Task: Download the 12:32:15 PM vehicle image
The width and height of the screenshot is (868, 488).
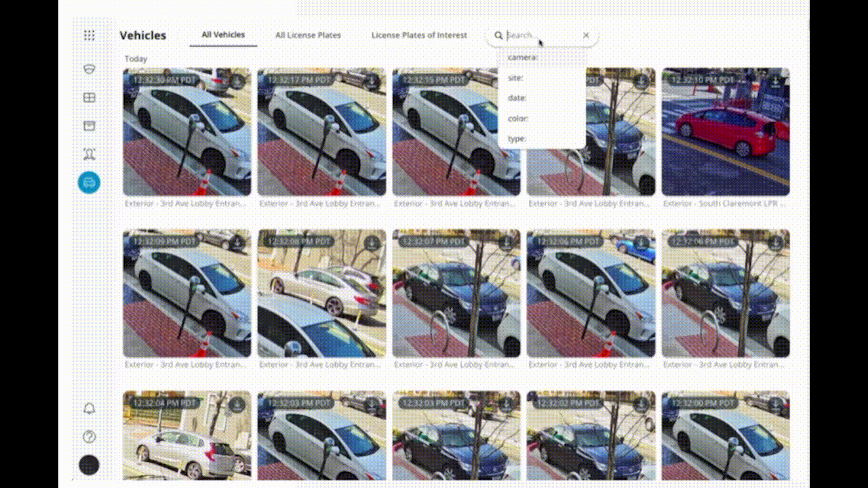Action: (x=507, y=81)
